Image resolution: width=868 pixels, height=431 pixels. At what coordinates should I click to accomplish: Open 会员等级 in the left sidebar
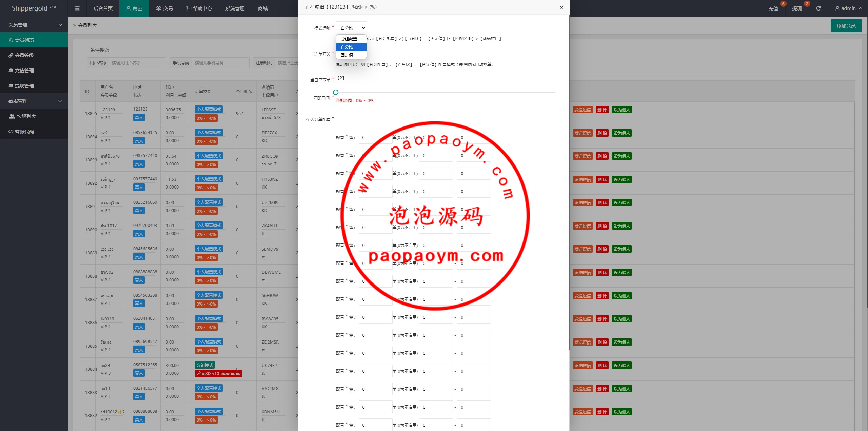click(x=34, y=55)
